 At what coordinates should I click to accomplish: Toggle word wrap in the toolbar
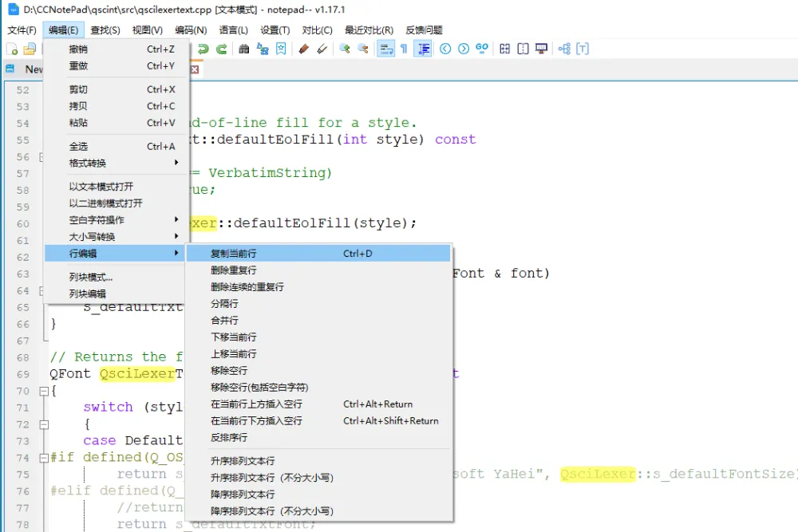point(386,49)
